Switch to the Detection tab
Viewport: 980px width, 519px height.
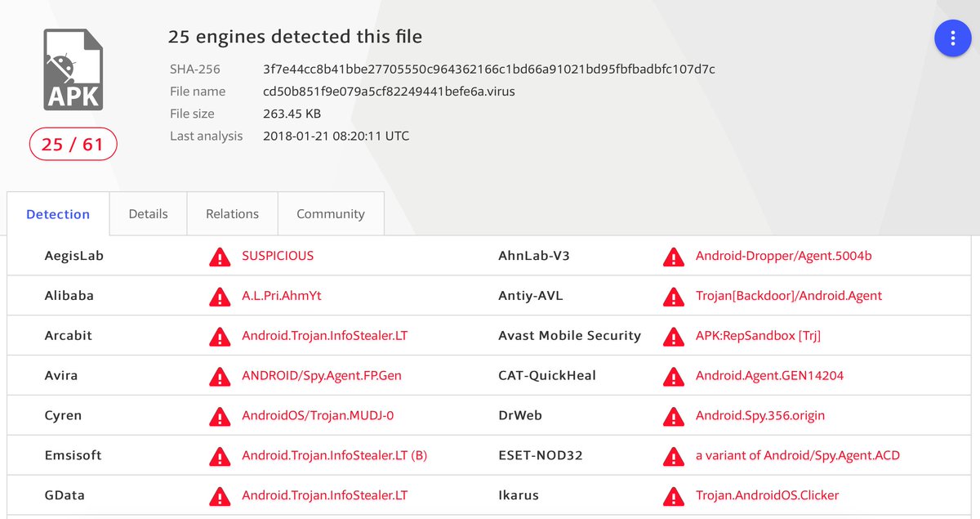click(x=58, y=214)
